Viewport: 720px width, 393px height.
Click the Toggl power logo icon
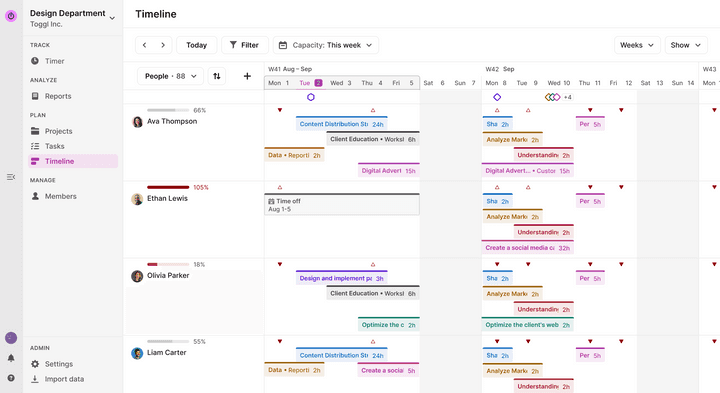pyautogui.click(x=11, y=16)
